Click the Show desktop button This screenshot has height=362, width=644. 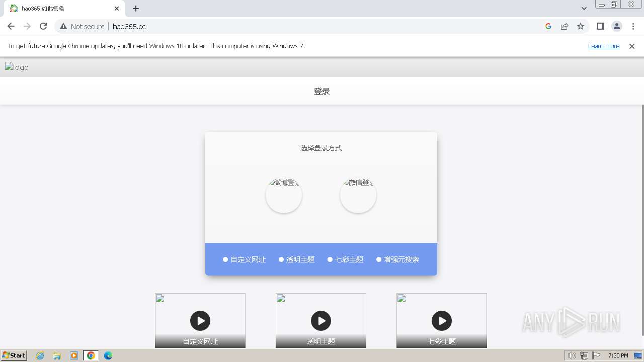pyautogui.click(x=639, y=355)
